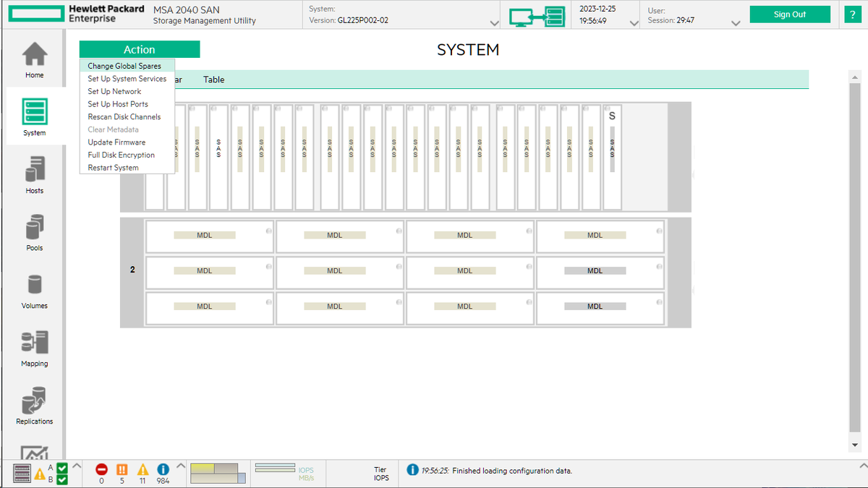Click the capacity utilization bar in footer
The image size is (868, 488).
(x=218, y=474)
